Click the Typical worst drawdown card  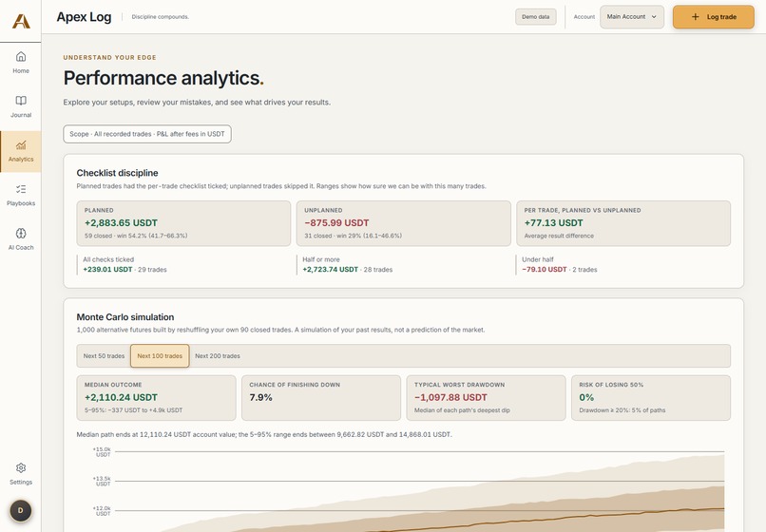(x=486, y=398)
